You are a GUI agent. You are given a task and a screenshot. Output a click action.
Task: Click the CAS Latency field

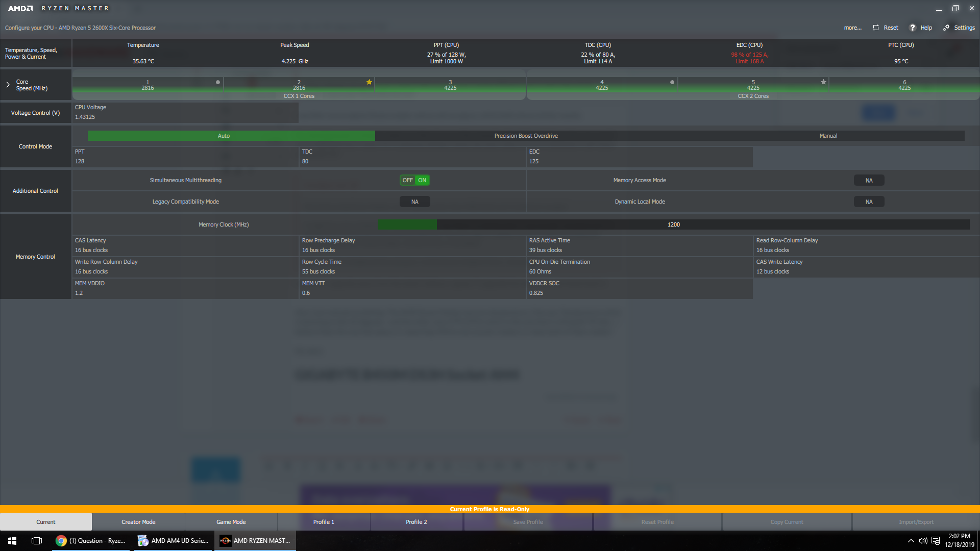tap(185, 245)
